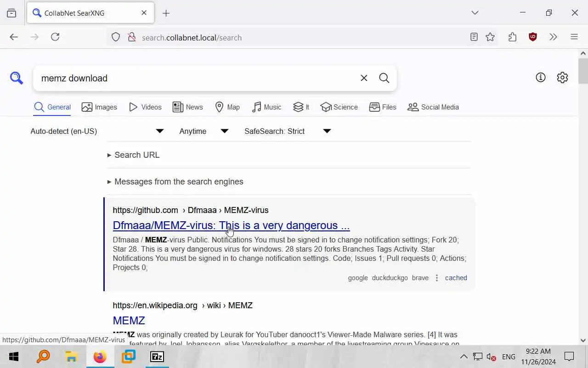Expand Messages from the search engines
The width and height of the screenshot is (588, 368).
click(175, 182)
